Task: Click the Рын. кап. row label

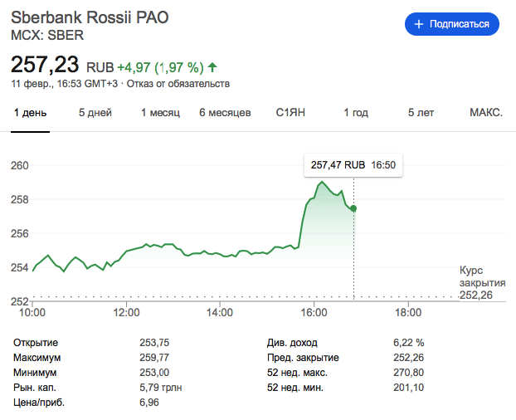Action: [34, 388]
